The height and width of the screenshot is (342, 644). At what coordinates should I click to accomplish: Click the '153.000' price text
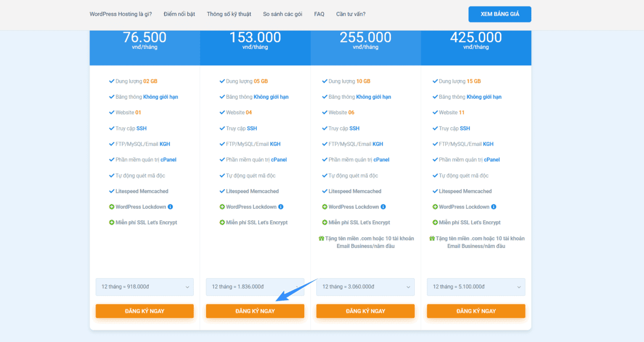255,37
